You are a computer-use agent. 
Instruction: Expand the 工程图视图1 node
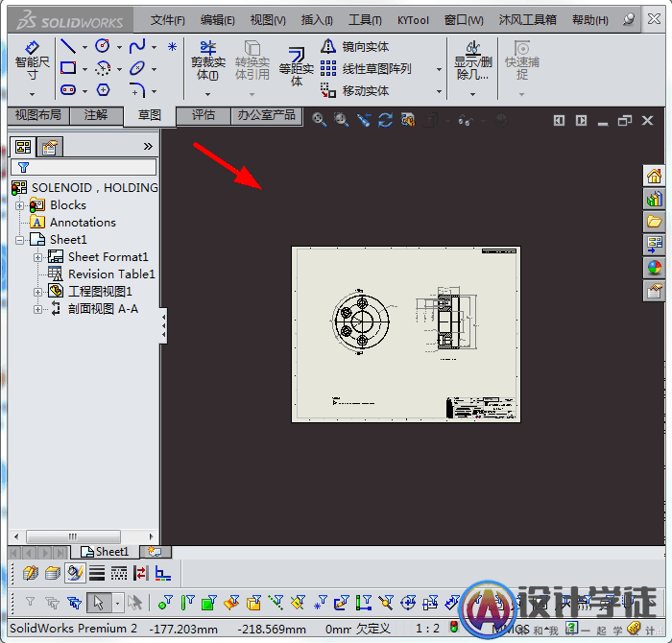[37, 292]
